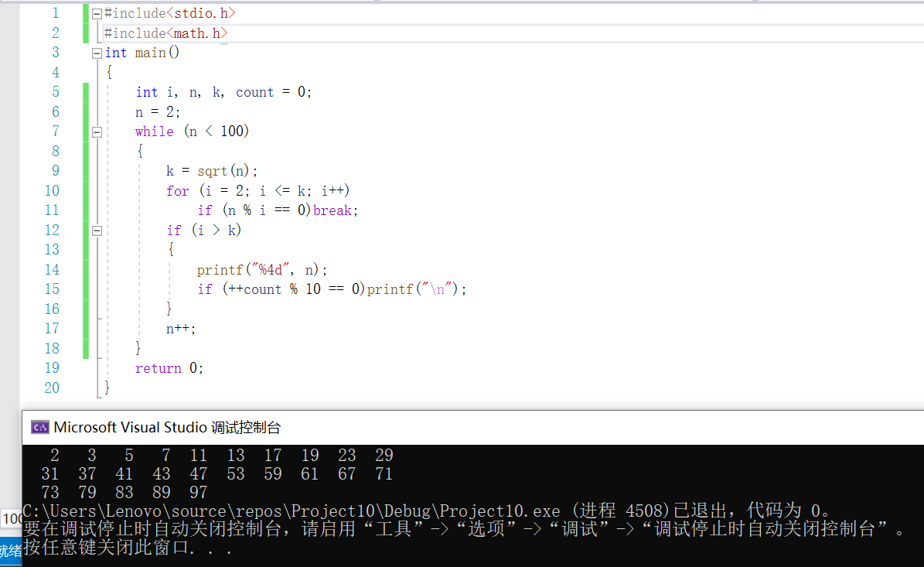Click the 'if (n % i == 0)break;' line
The image size is (924, 567).
pyautogui.click(x=278, y=210)
